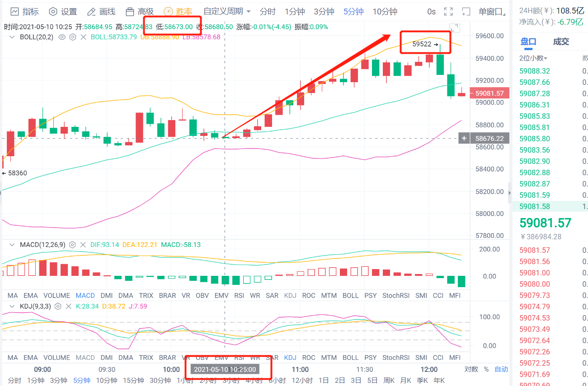
Task: Switch to the 1日 period
Action: coord(324,381)
